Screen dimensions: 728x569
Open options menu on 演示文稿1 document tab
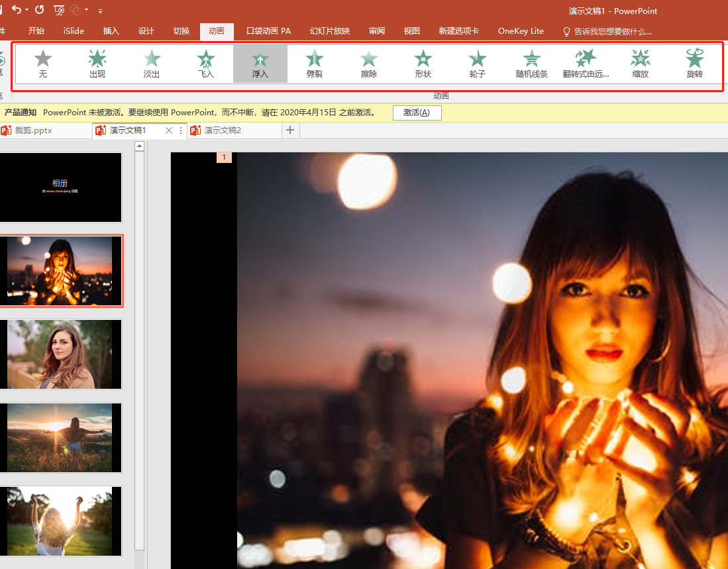pos(181,130)
